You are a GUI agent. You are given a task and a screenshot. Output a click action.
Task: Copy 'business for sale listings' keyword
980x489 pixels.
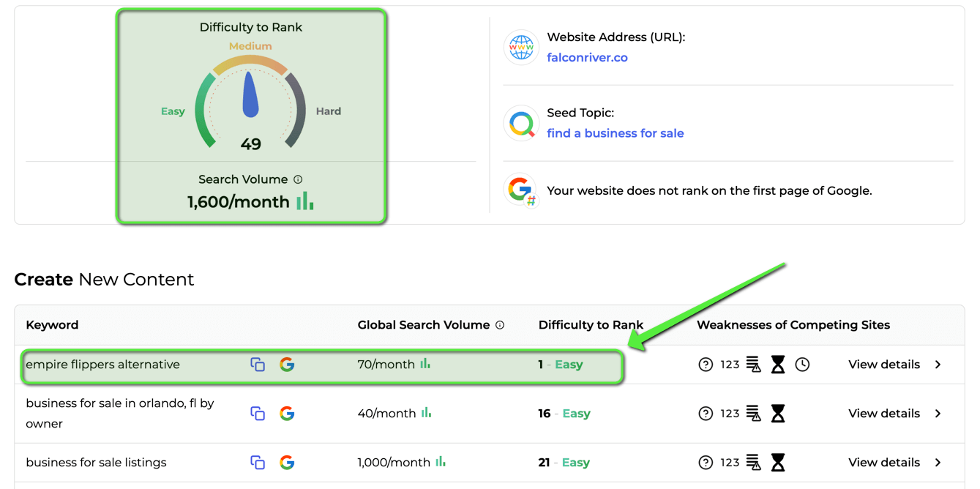[x=258, y=463]
